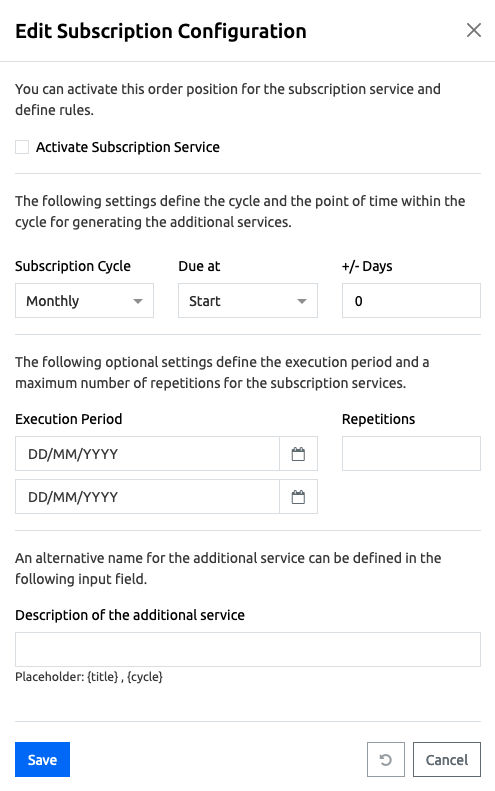Click the second DD/MM/YYYY execution period field

[147, 497]
